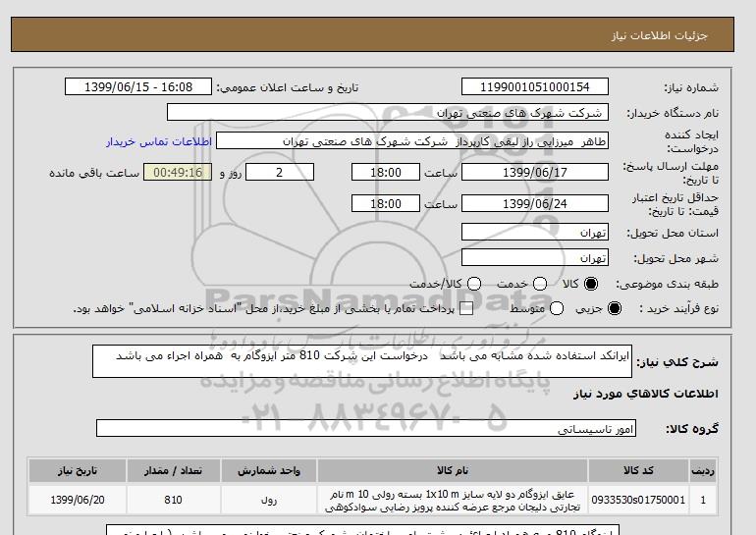Click the need number field 1199001051000154
The height and width of the screenshot is (535, 756).
[535, 86]
